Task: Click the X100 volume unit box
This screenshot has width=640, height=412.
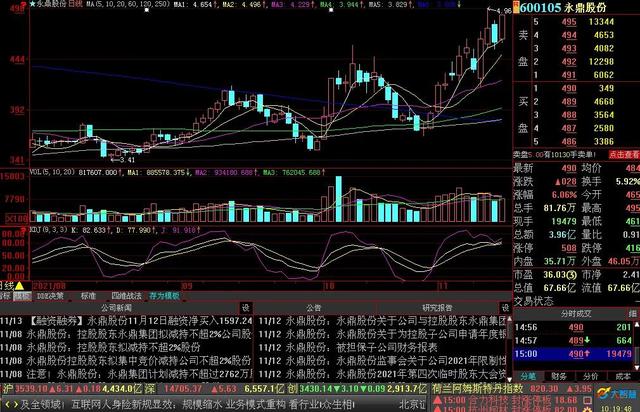Action: click(17, 219)
